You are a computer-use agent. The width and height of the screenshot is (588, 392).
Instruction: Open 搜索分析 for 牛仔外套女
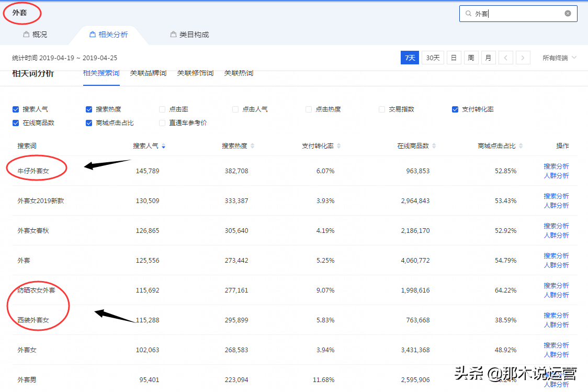click(x=556, y=166)
